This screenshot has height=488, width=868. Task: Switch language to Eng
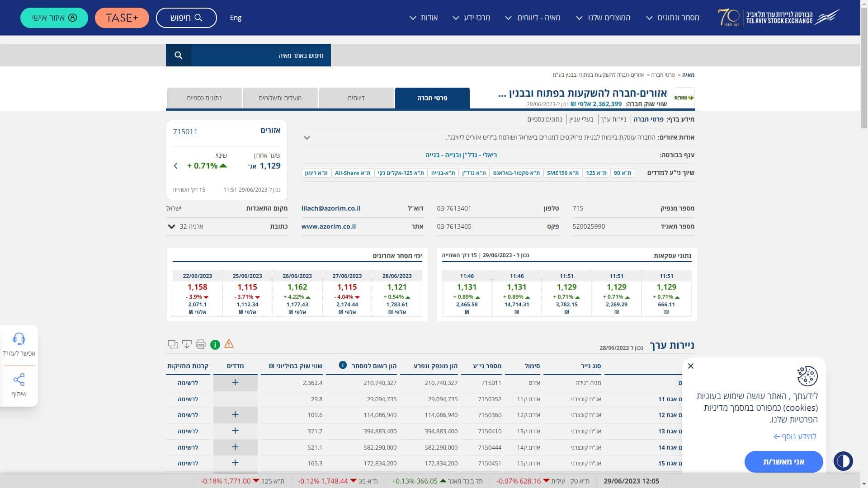[x=236, y=18]
